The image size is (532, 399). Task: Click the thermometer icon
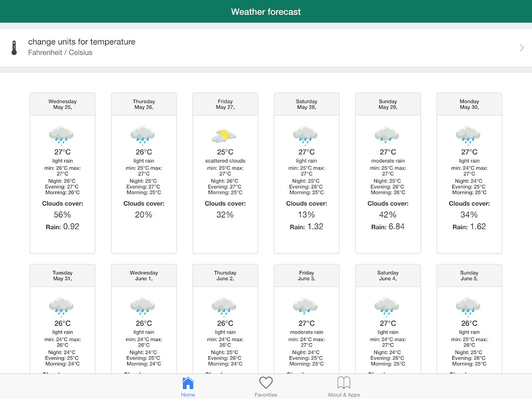click(14, 48)
